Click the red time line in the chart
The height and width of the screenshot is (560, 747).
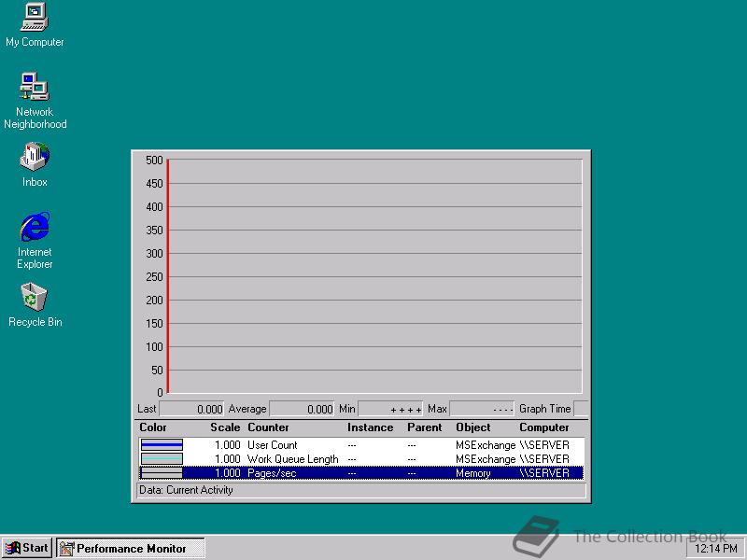coord(168,276)
